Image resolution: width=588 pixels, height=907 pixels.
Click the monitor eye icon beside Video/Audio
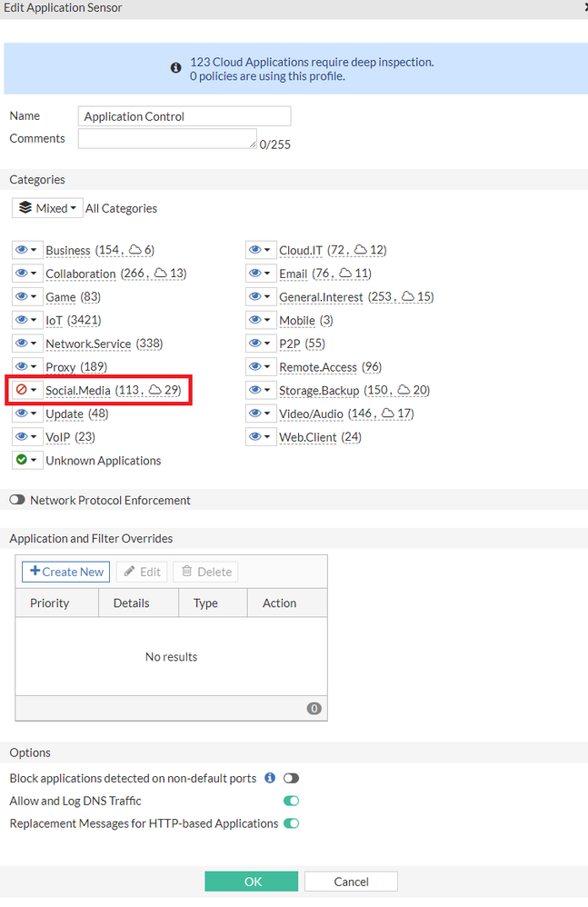pos(255,414)
